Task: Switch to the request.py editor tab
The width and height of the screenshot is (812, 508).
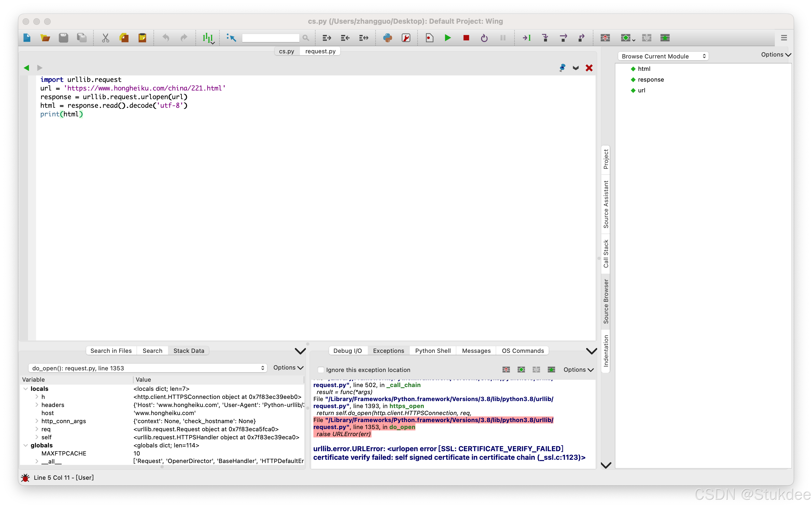Action: [320, 51]
